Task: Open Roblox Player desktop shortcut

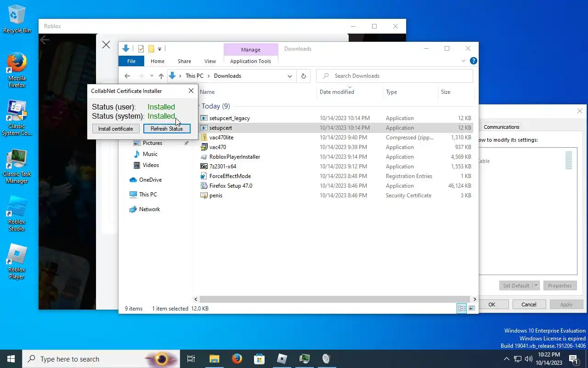Action: [17, 261]
